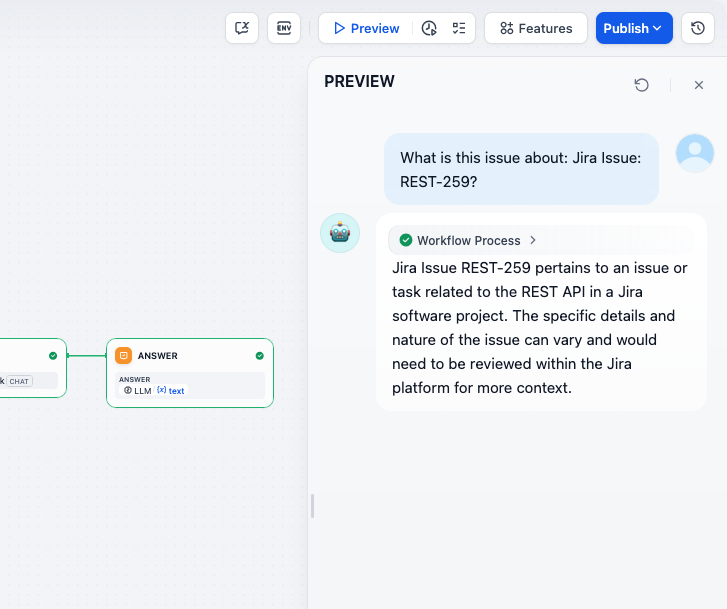Restart the preview conversation
This screenshot has height=609, width=727.
click(642, 85)
